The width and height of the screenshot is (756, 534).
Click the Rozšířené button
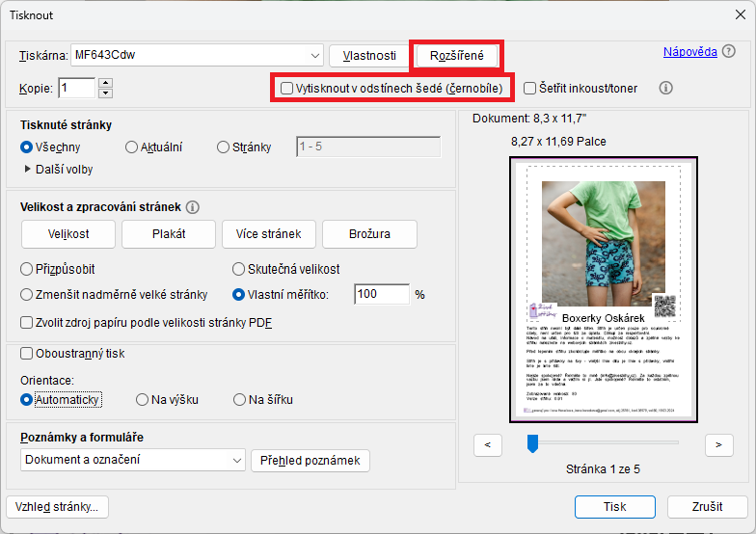coord(456,55)
